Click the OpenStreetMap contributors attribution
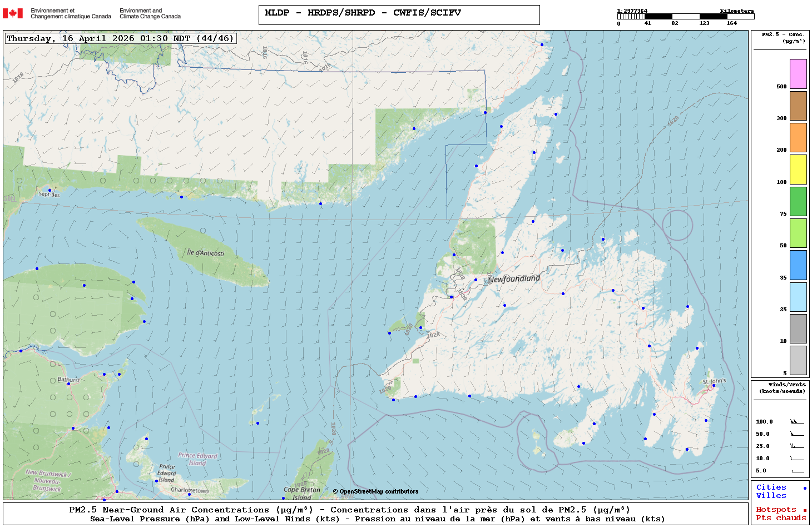The width and height of the screenshot is (812, 528). click(376, 491)
